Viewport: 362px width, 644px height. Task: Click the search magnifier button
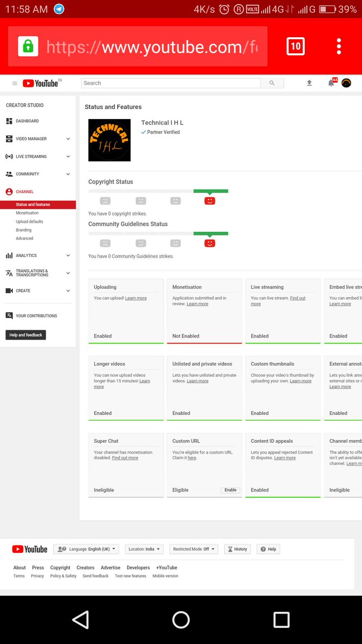[x=272, y=83]
